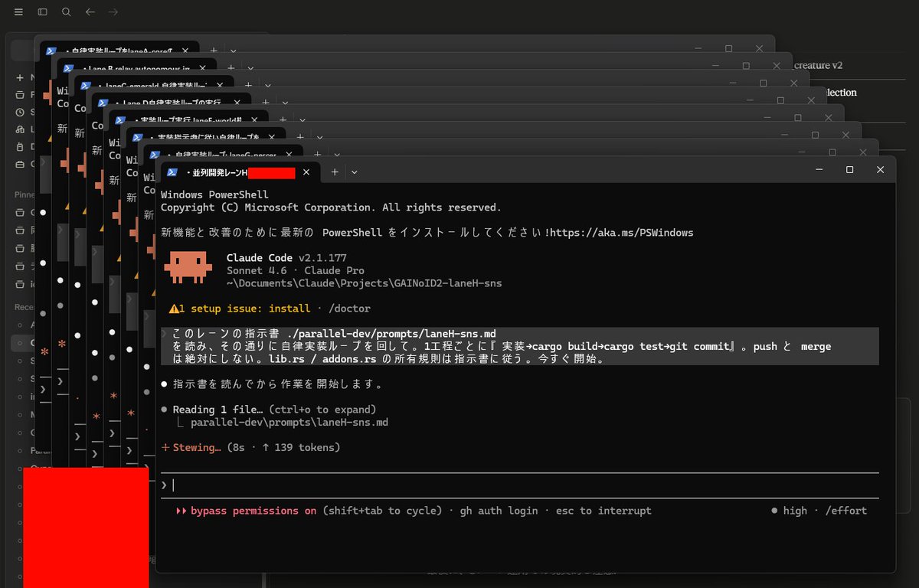Add a new tab in the laneA-core window
The width and height of the screenshot is (919, 588).
(214, 49)
